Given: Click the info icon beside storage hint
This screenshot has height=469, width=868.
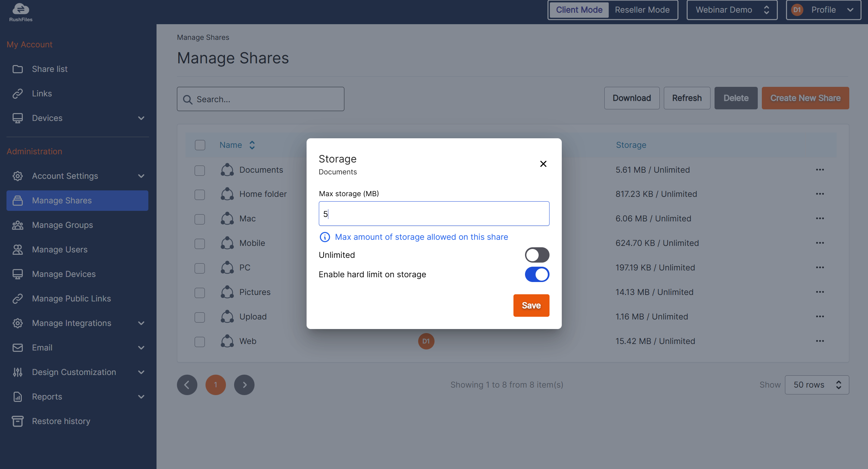Looking at the screenshot, I should [x=325, y=237].
